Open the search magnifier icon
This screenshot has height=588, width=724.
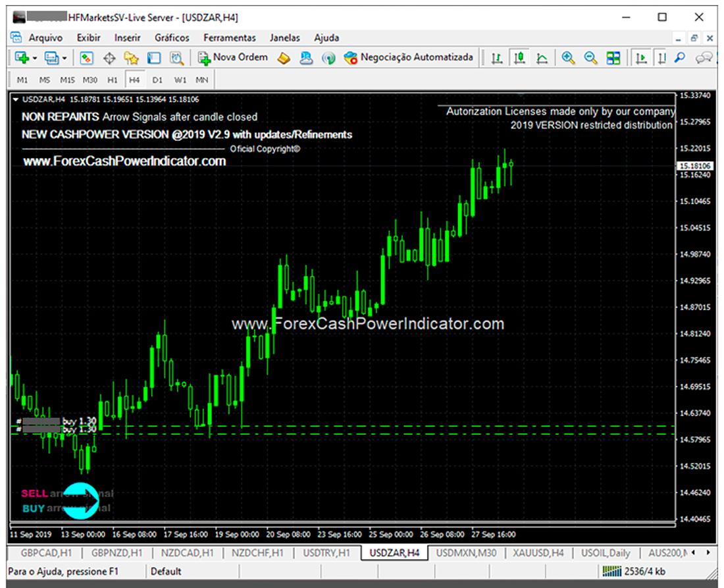click(x=680, y=58)
